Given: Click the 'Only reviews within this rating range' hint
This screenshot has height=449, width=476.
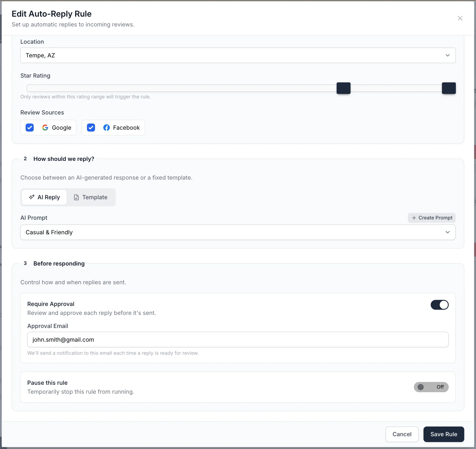Looking at the screenshot, I should [x=86, y=97].
